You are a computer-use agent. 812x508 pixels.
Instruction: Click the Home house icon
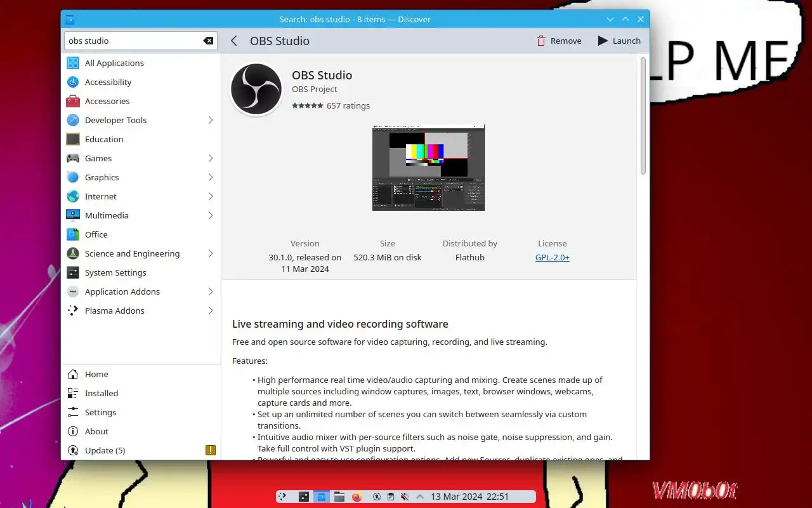point(73,374)
